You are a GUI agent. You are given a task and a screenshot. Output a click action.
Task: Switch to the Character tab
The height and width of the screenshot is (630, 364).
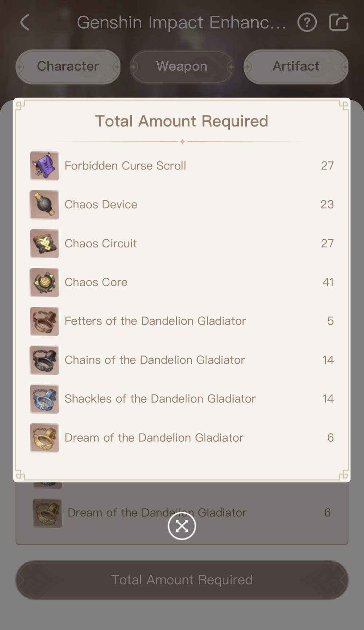68,67
